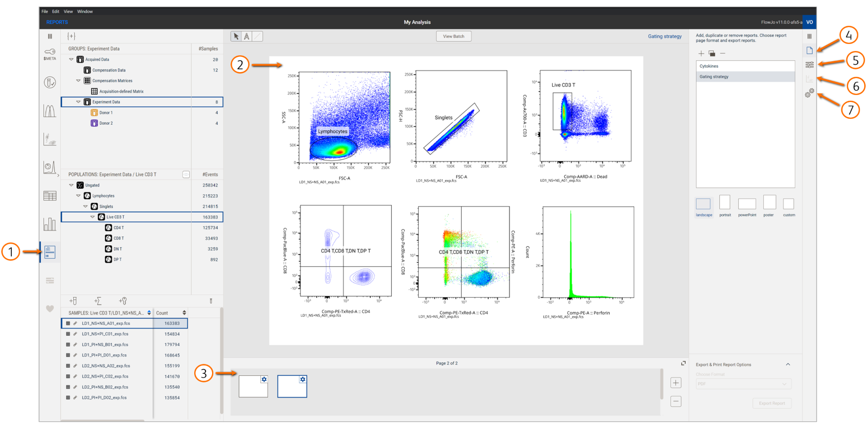
Task: Open settings on first page thumbnail
Action: [x=264, y=380]
